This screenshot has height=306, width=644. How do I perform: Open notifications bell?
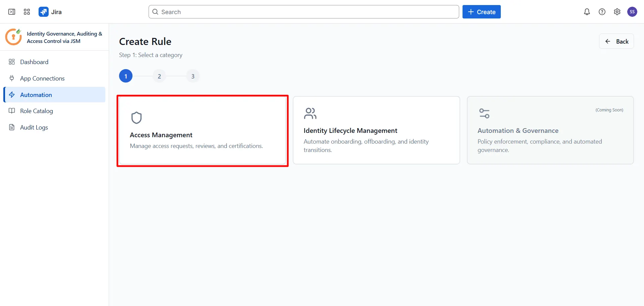tap(587, 12)
